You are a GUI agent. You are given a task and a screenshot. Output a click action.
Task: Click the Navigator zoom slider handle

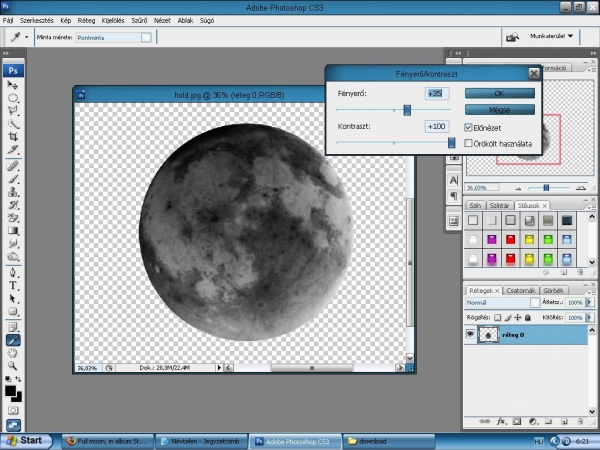tap(546, 188)
